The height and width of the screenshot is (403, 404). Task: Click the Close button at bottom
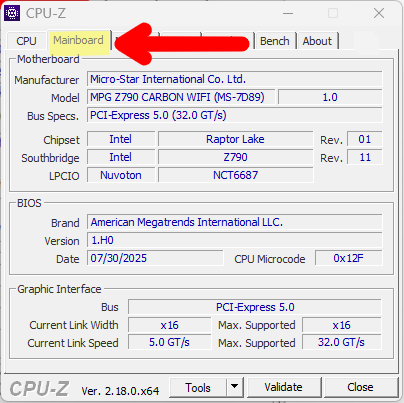[361, 388]
